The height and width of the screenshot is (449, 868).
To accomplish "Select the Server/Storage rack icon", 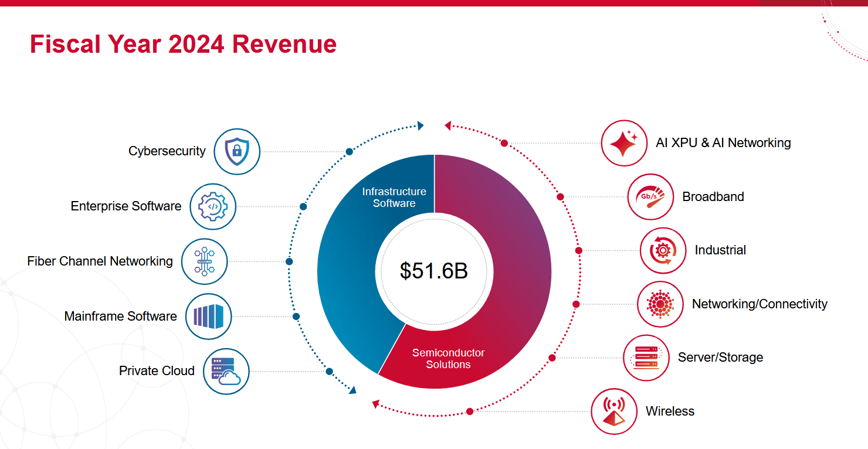I will pyautogui.click(x=646, y=358).
